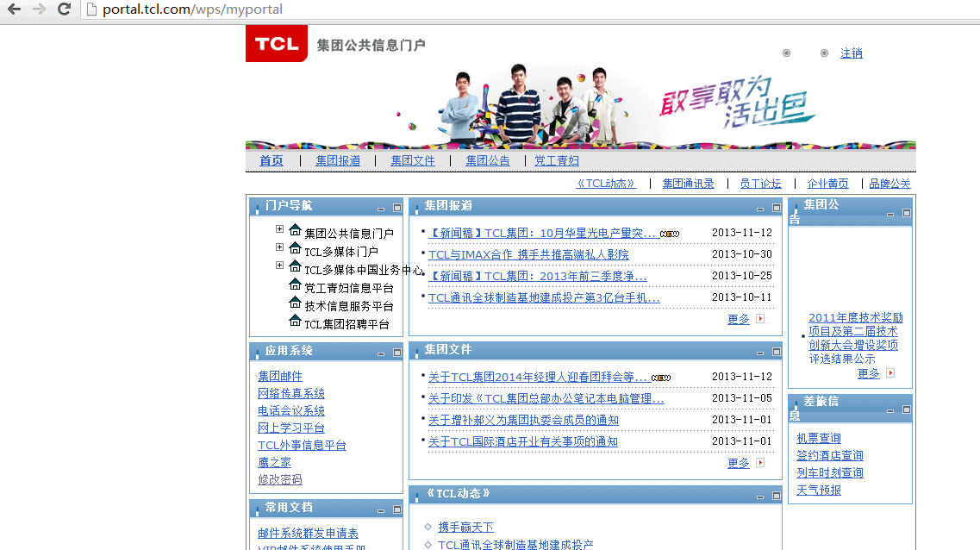Click red arrow icon after 集团报道 更多
This screenshot has width=980, height=550.
tap(760, 319)
